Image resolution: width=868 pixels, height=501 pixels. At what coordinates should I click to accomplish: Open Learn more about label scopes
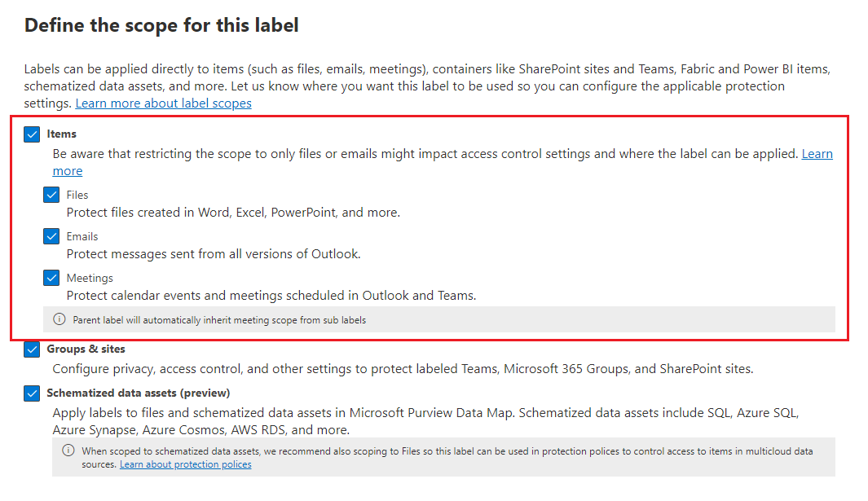(x=163, y=103)
